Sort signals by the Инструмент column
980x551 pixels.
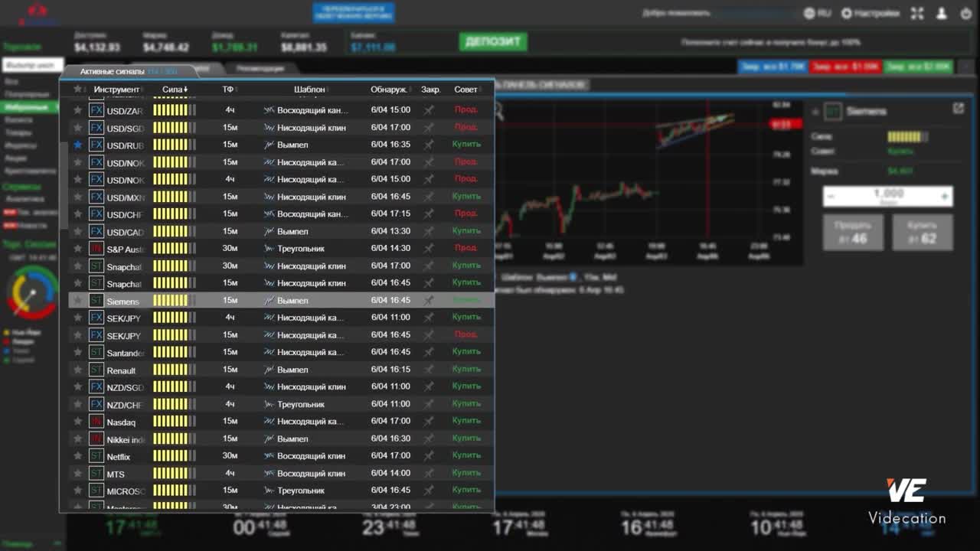point(116,90)
